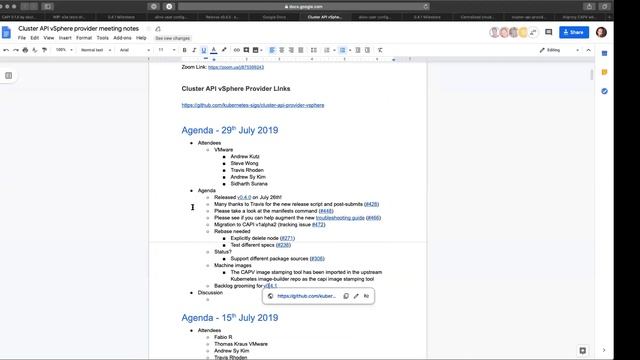Remove the link via popup unlink icon

(367, 296)
